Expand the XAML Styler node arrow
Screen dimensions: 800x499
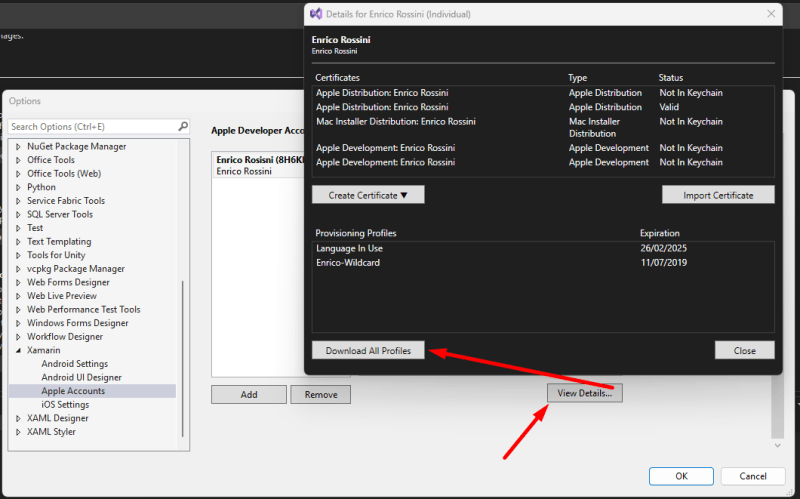point(18,432)
